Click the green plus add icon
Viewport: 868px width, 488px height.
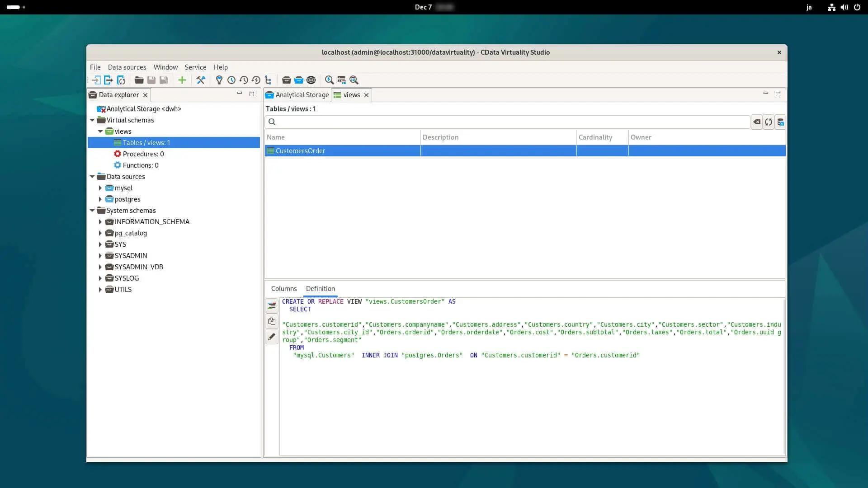click(182, 80)
